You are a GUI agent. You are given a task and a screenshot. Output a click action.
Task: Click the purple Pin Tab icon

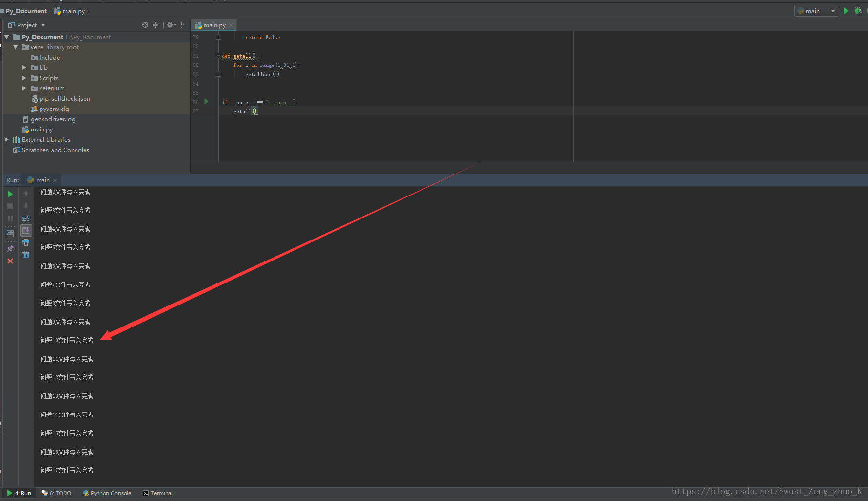[x=10, y=249]
